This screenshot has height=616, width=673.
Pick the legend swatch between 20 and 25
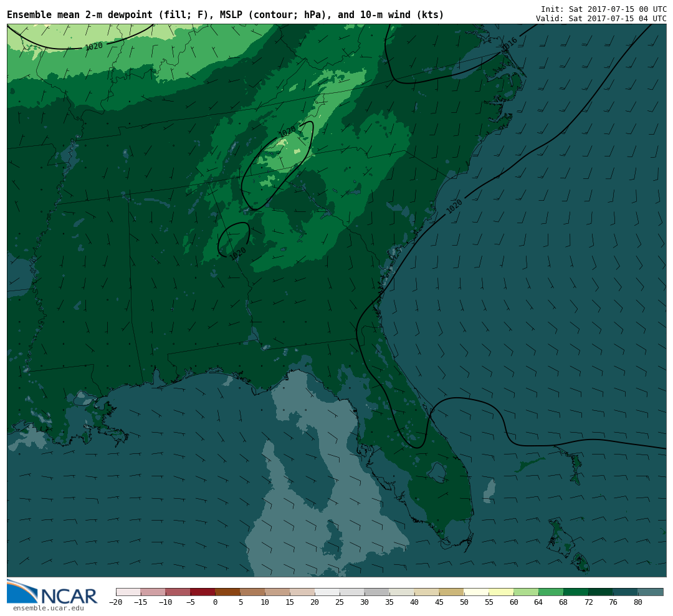tap(328, 592)
